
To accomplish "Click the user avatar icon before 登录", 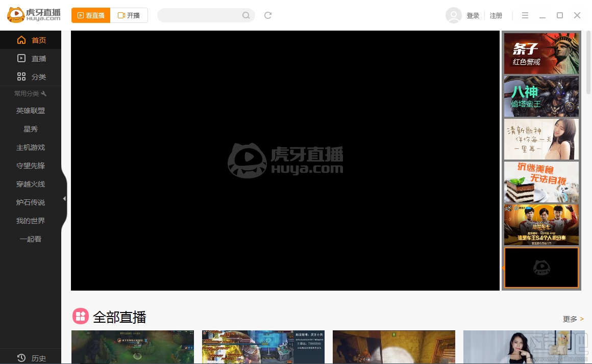I will (453, 15).
